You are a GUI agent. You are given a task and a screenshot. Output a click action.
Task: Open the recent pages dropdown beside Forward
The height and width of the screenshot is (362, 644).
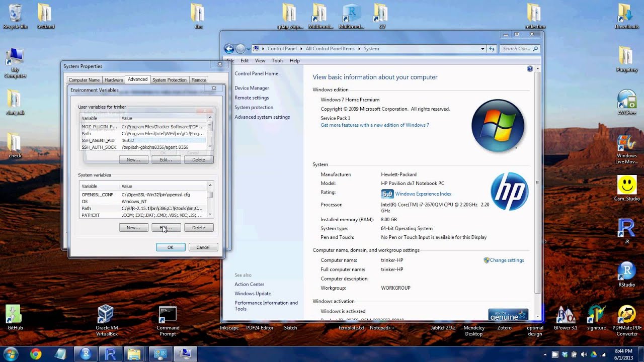[249, 49]
